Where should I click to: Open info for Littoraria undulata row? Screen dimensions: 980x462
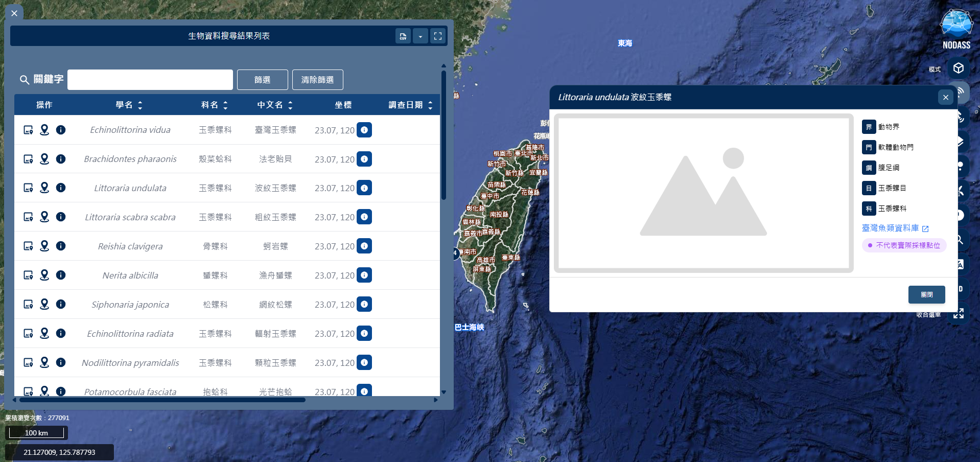tap(61, 188)
